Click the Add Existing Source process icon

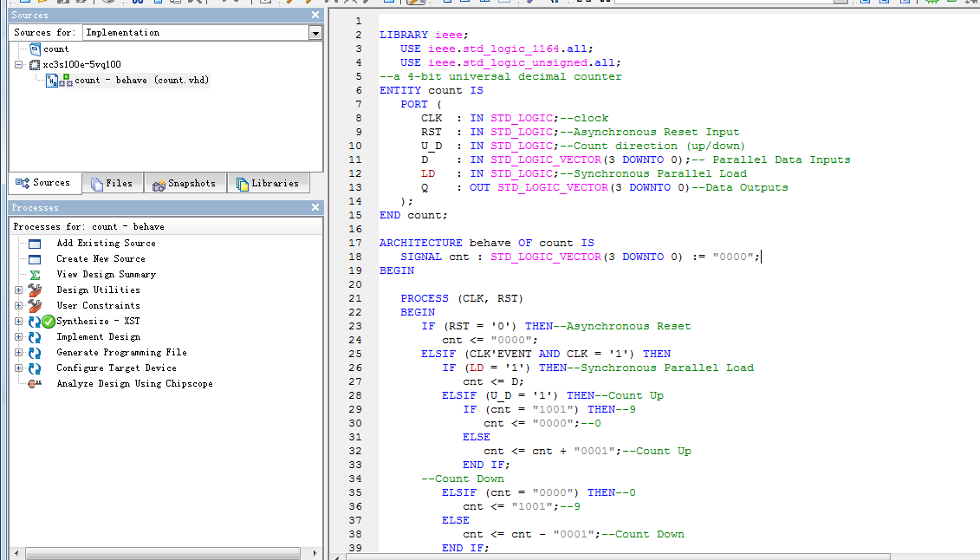pos(35,244)
